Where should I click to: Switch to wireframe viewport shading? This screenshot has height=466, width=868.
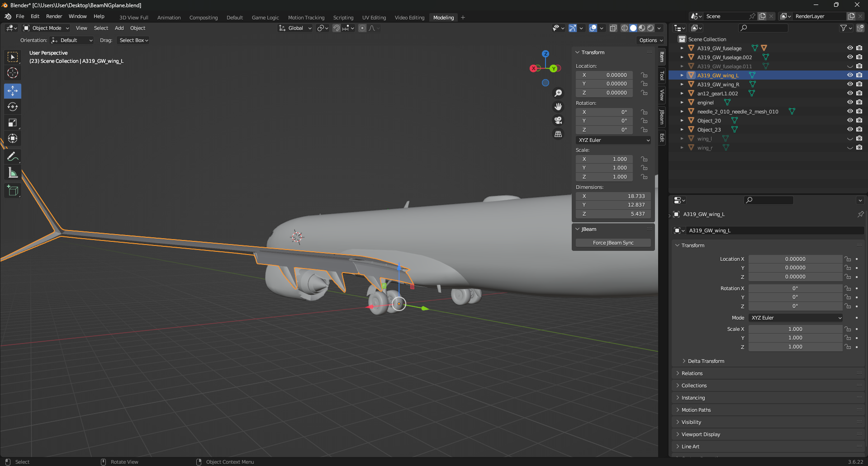[x=625, y=28]
